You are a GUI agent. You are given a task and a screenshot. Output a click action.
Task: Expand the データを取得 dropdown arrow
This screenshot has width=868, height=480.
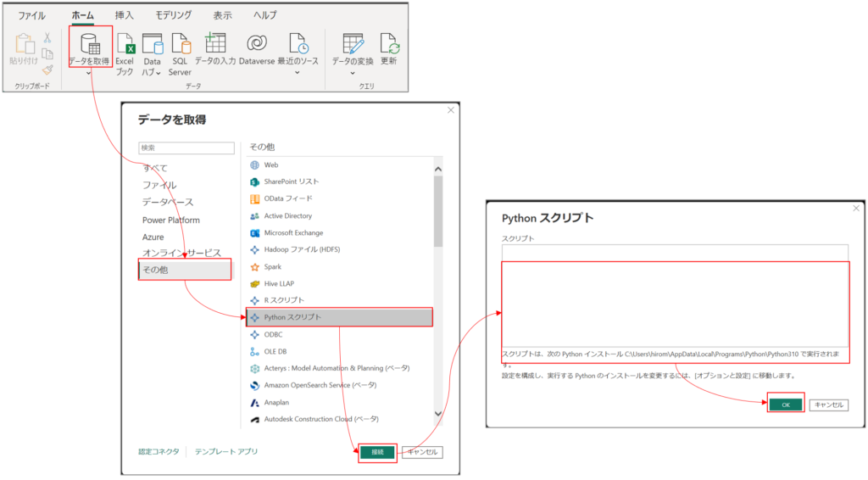pos(88,73)
